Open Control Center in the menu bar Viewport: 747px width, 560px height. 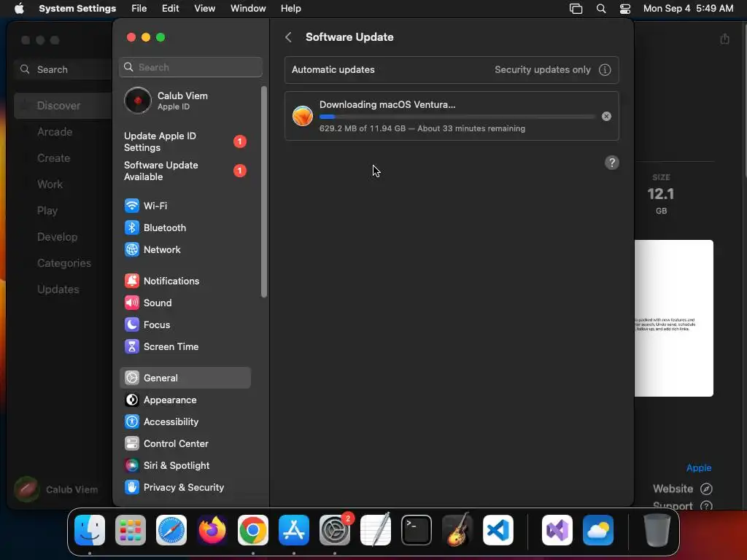625,9
